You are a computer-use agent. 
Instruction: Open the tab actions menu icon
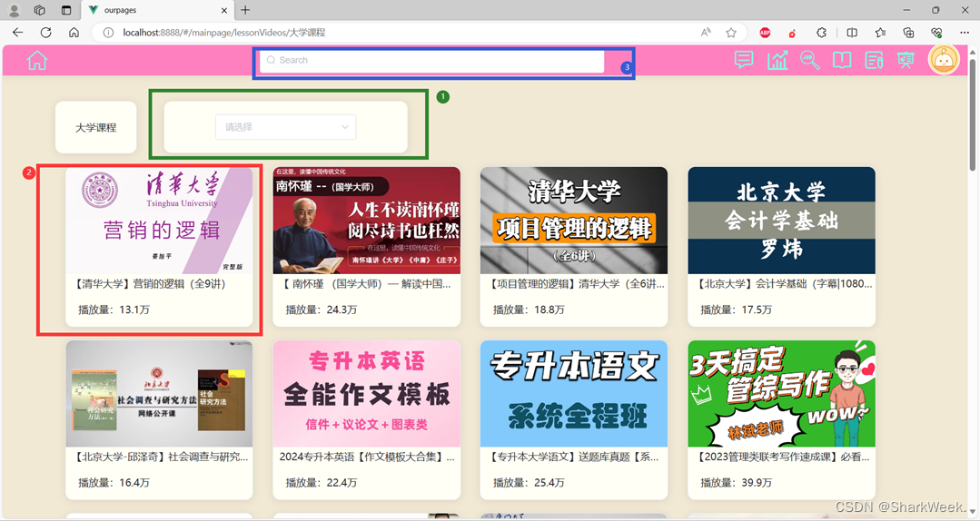click(x=65, y=10)
